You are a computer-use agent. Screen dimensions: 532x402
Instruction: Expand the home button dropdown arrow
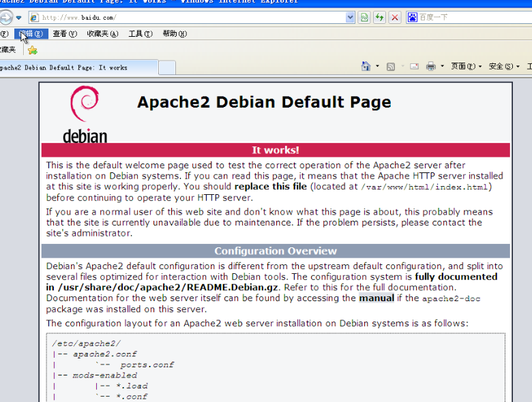377,66
